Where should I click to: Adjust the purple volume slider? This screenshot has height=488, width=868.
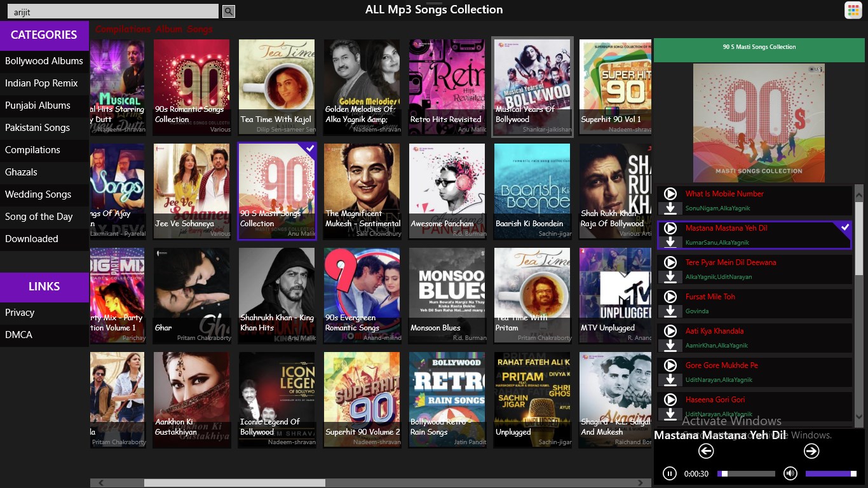[x=831, y=473]
